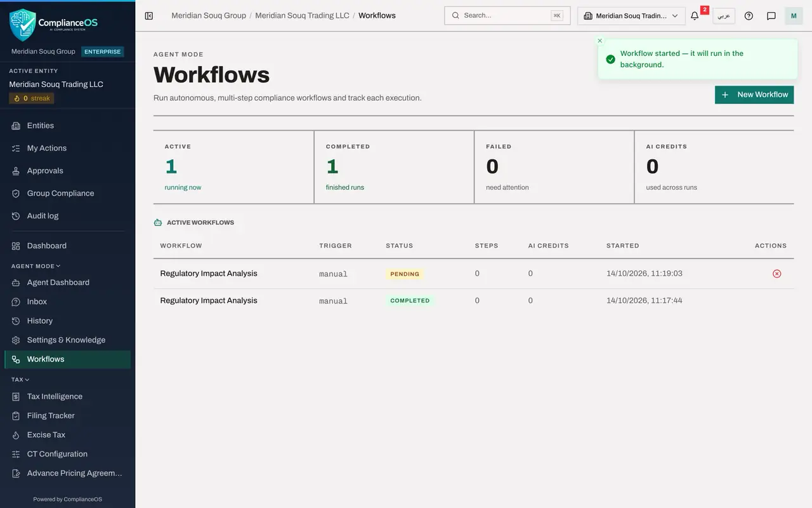812x508 pixels.
Task: Open Entities in the sidebar
Action: pyautogui.click(x=67, y=126)
